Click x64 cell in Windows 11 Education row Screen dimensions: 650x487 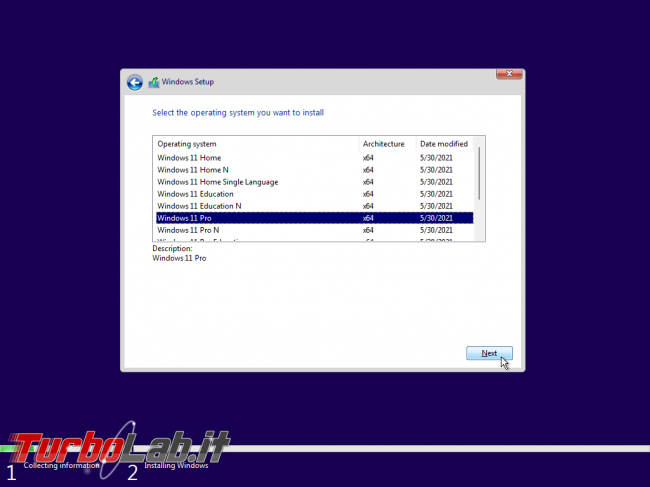coord(368,194)
